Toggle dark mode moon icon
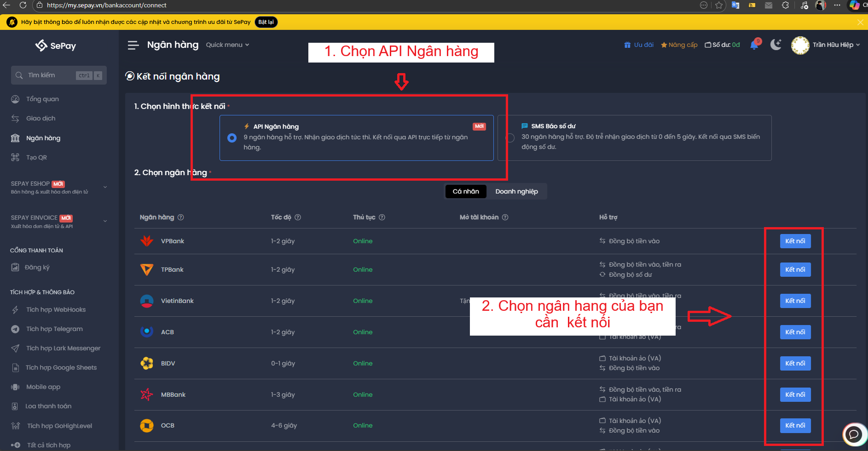The image size is (868, 451). pos(776,45)
